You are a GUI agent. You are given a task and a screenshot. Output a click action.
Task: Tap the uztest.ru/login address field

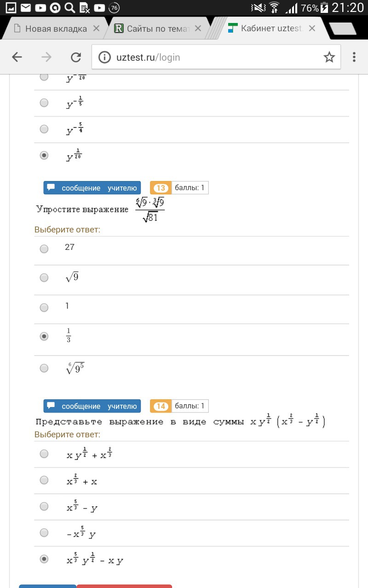(207, 57)
